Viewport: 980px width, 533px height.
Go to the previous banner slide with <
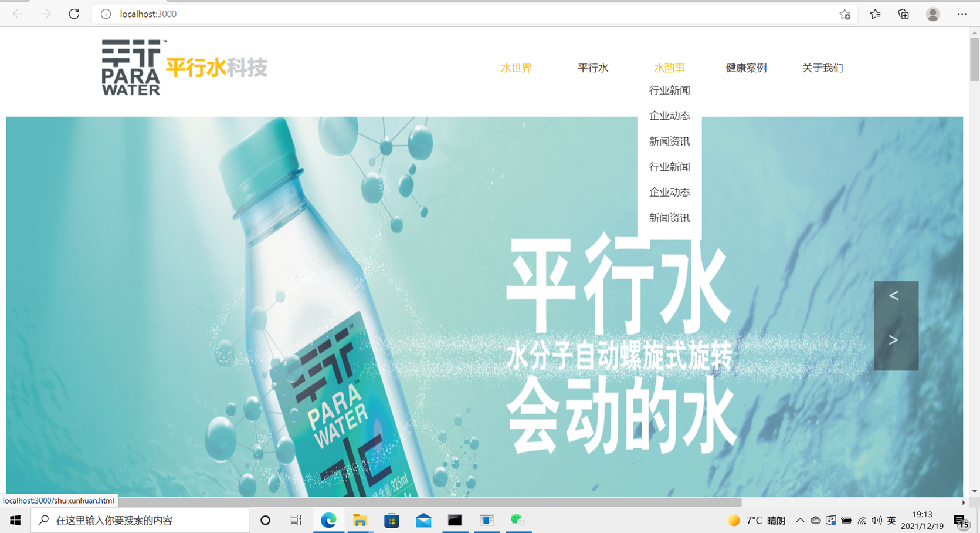[894, 296]
